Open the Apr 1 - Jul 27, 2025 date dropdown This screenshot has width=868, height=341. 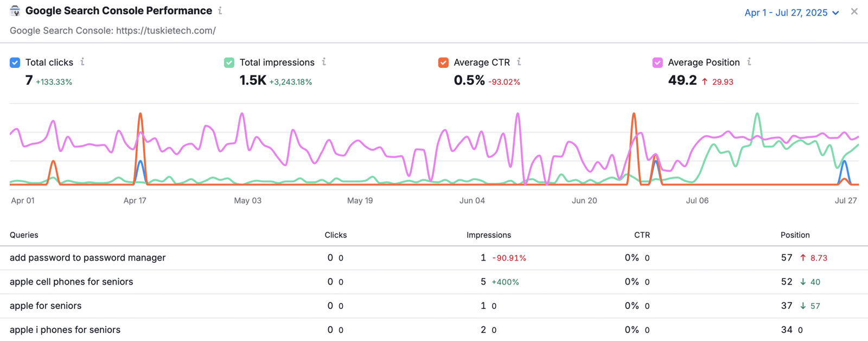786,12
